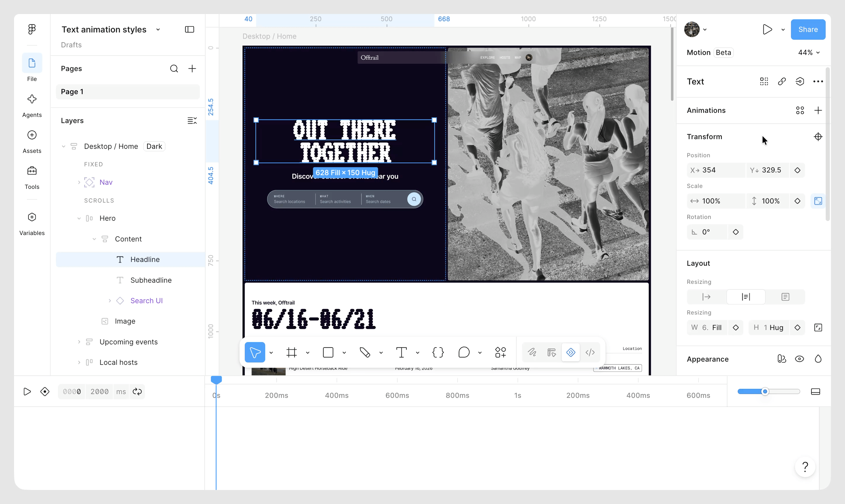845x504 pixels.
Task: Click the Share button
Action: pyautogui.click(x=808, y=30)
